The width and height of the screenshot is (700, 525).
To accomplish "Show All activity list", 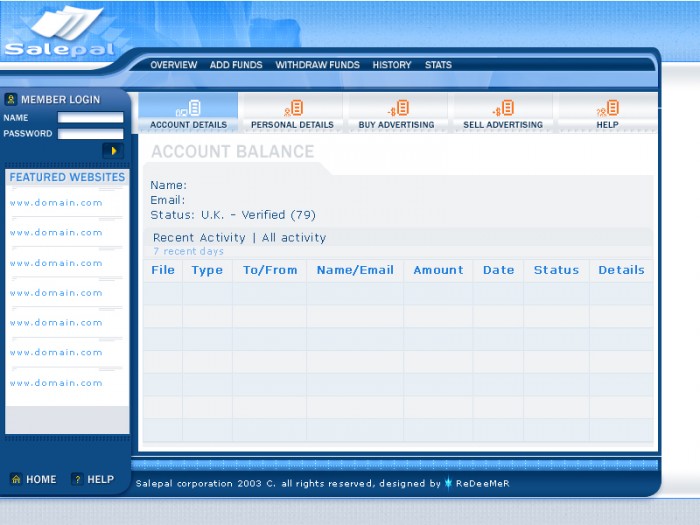I will [x=294, y=238].
